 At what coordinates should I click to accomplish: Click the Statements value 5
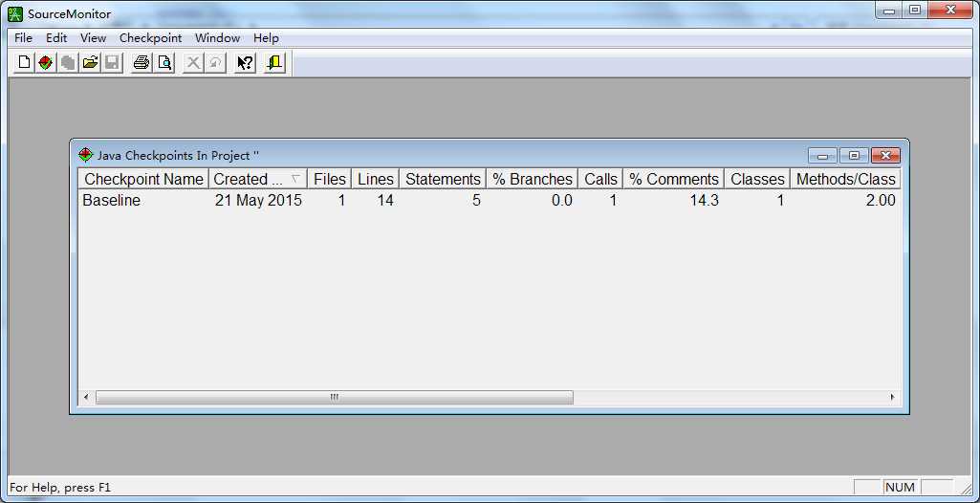coord(476,201)
